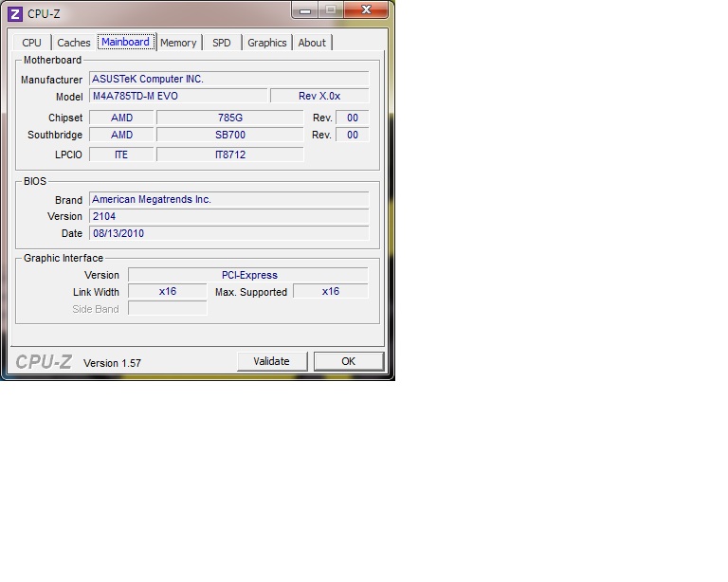Screen dimensions: 728x582
Task: Click the Max. Supported x16 value
Action: coord(331,291)
